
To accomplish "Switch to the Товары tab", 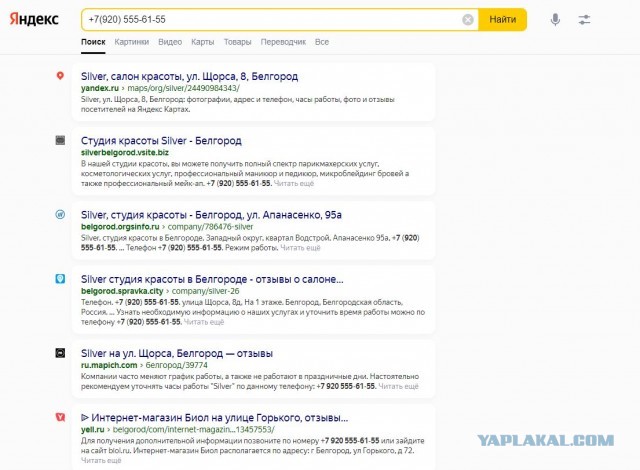I will pos(237,42).
